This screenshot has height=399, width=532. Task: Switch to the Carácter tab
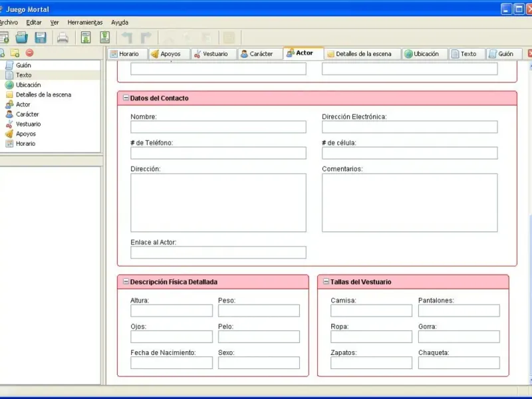(x=260, y=54)
